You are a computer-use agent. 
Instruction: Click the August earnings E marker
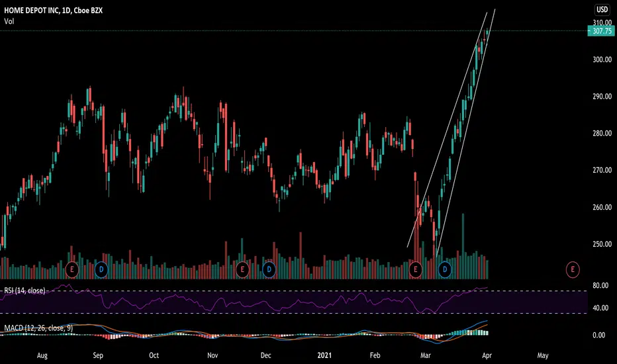71,269
